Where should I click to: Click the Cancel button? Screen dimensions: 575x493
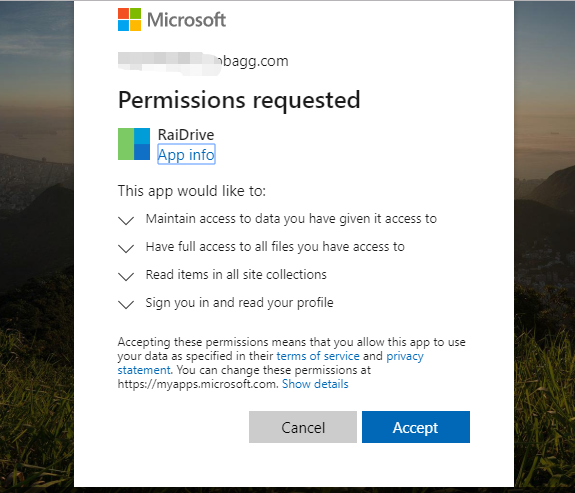click(303, 427)
